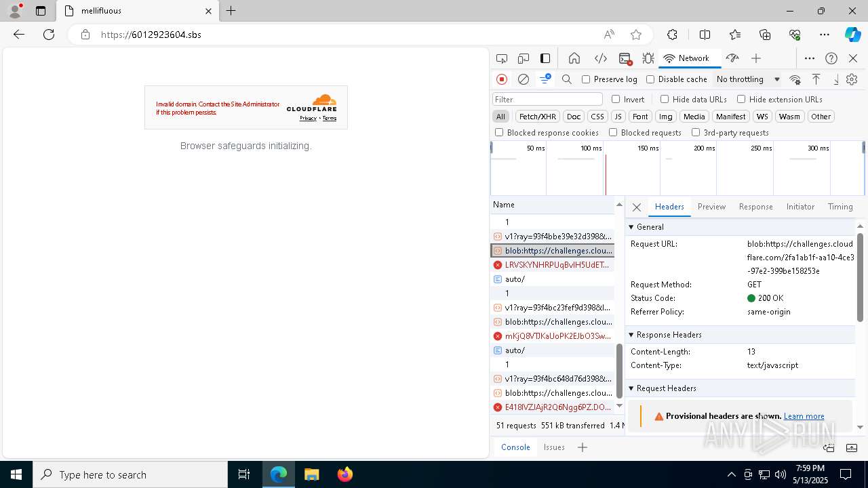Stop recording network log
868x488 pixels.
502,79
